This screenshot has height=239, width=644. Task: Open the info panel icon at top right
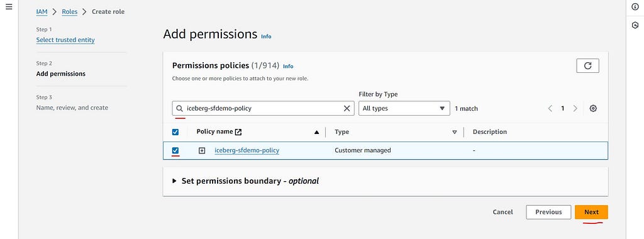[x=635, y=7]
